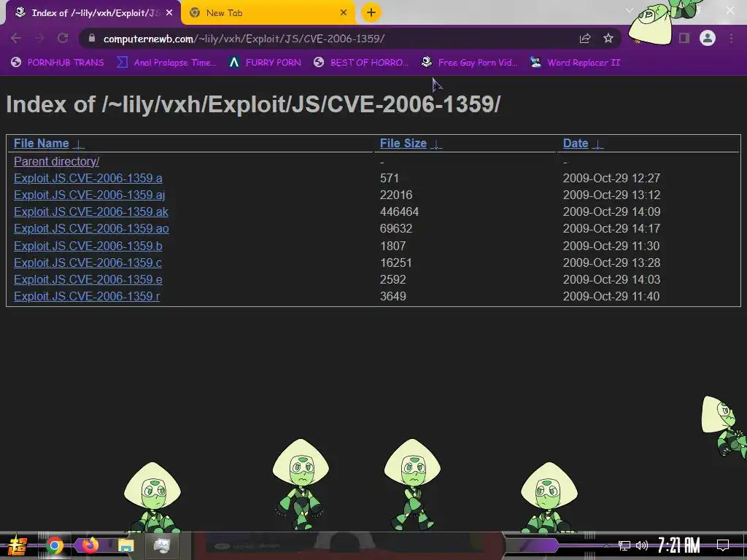Toggle the browser side panel icon
The height and width of the screenshot is (560, 747).
pyautogui.click(x=684, y=38)
